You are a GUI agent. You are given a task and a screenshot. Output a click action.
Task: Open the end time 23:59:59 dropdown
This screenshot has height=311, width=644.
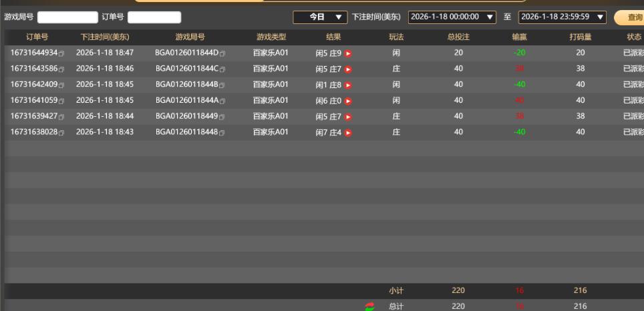(x=562, y=17)
